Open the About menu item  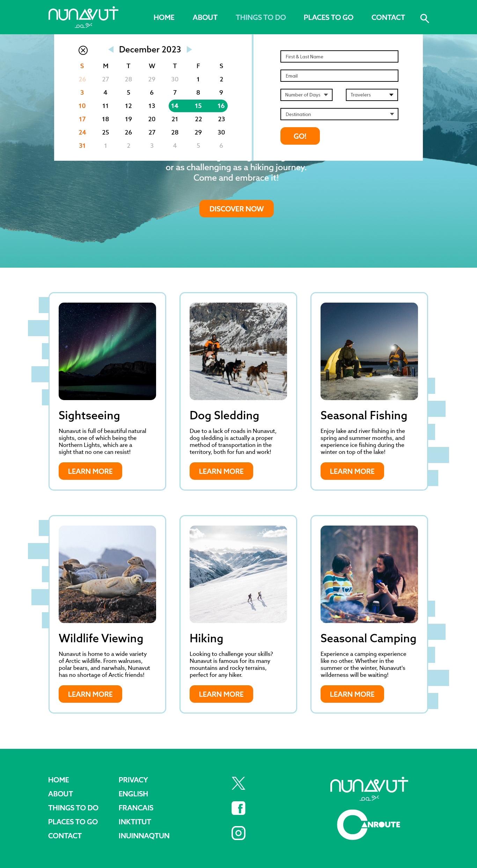click(205, 17)
